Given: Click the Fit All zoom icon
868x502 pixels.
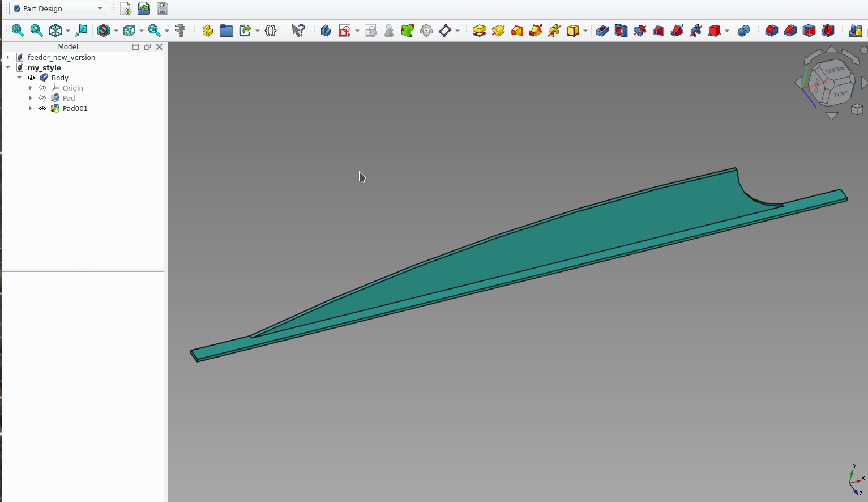Looking at the screenshot, I should pyautogui.click(x=18, y=31).
